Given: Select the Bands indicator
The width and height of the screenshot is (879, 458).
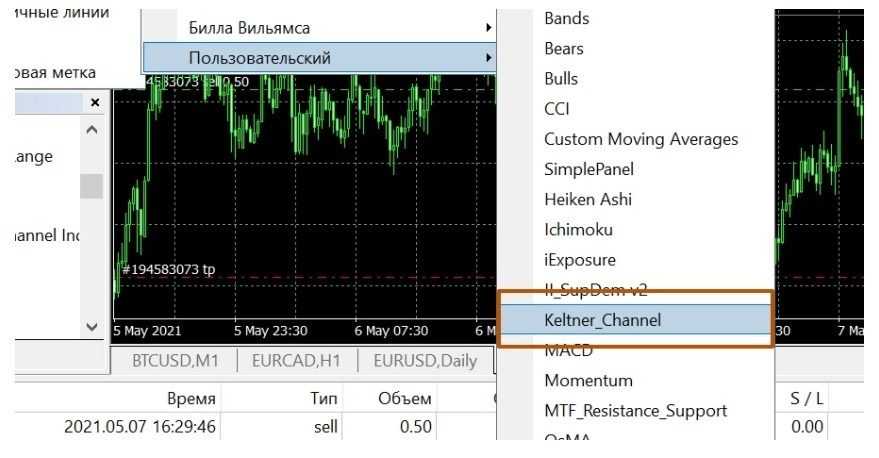Looking at the screenshot, I should click(566, 18).
